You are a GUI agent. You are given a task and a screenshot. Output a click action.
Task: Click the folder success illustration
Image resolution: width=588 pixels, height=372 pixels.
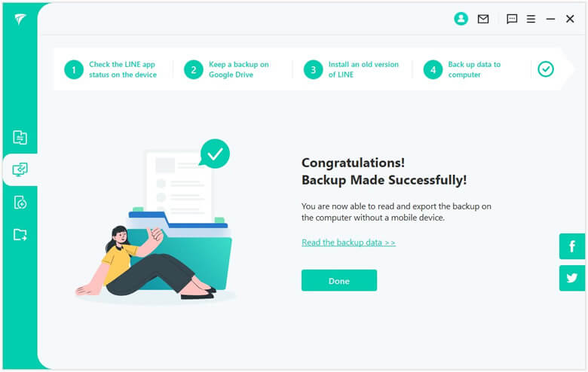coord(155,221)
